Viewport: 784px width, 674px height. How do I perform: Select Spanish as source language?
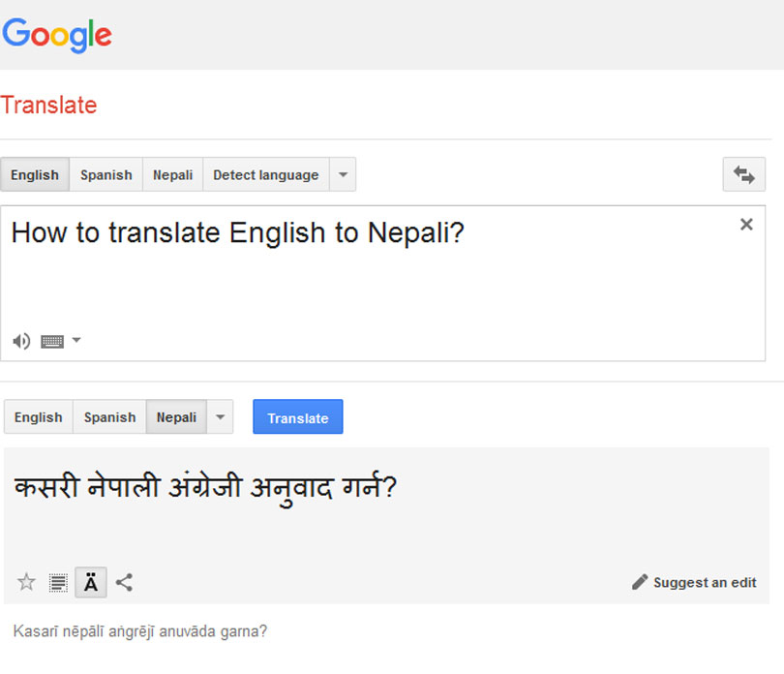point(106,175)
